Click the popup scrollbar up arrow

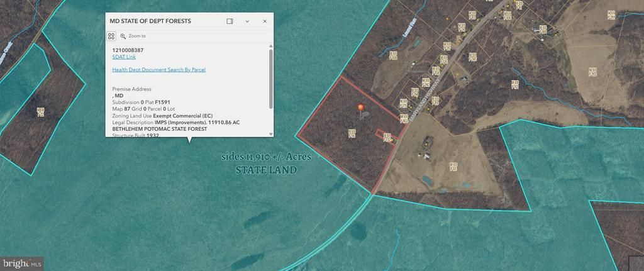pyautogui.click(x=271, y=46)
